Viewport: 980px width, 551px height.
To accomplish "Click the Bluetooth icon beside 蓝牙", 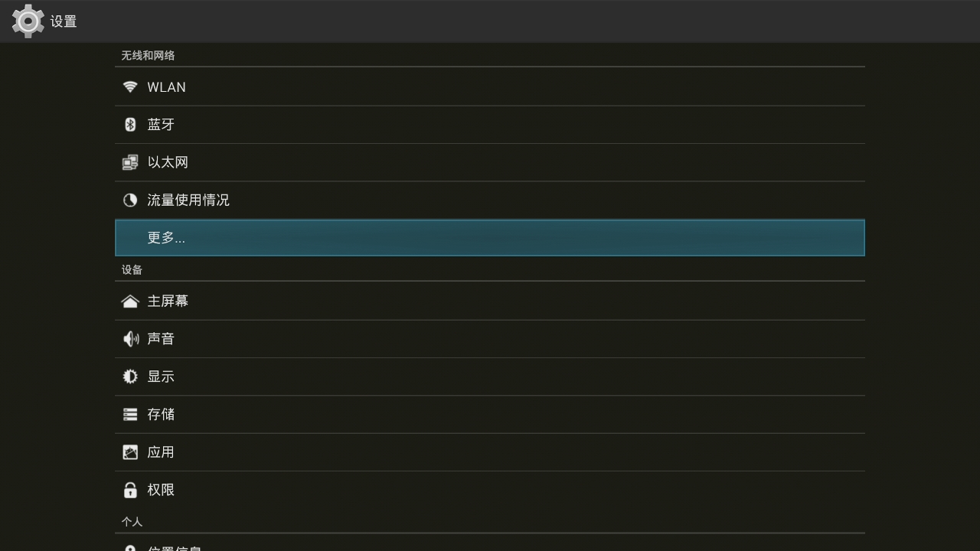I will tap(130, 125).
